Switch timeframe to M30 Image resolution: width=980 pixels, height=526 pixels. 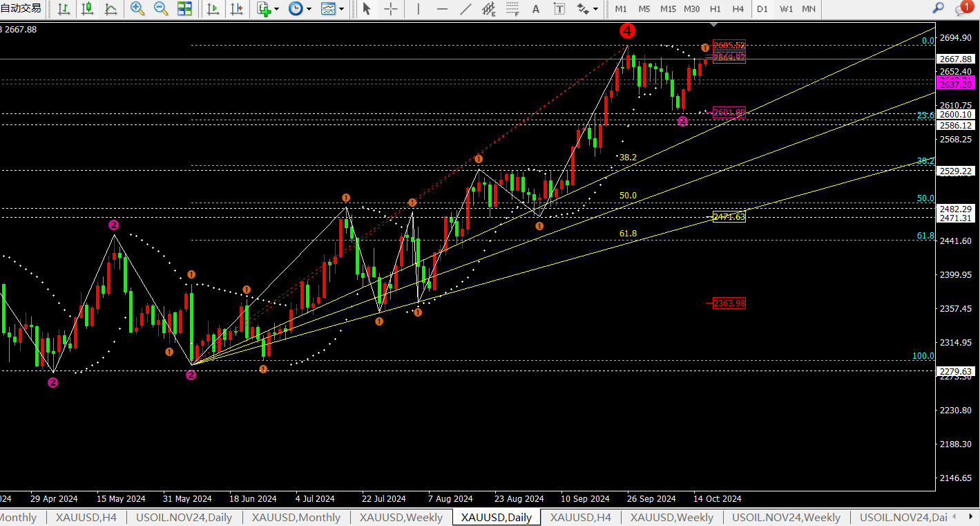tap(691, 9)
